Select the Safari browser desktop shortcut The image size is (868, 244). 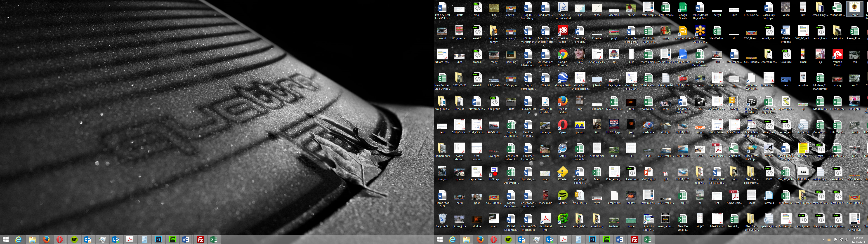(x=562, y=150)
